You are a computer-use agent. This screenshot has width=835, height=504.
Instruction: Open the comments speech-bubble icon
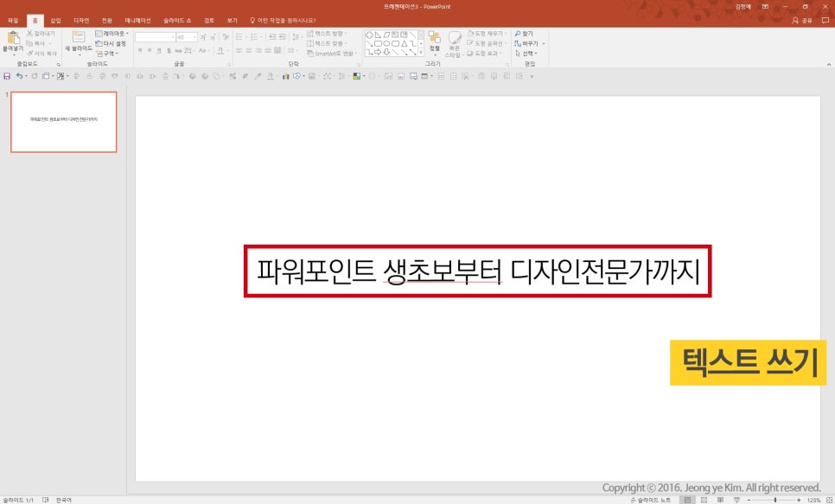[x=825, y=20]
